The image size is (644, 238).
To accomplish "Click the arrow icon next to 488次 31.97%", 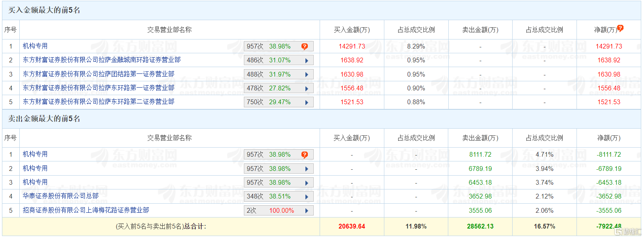I will [307, 75].
